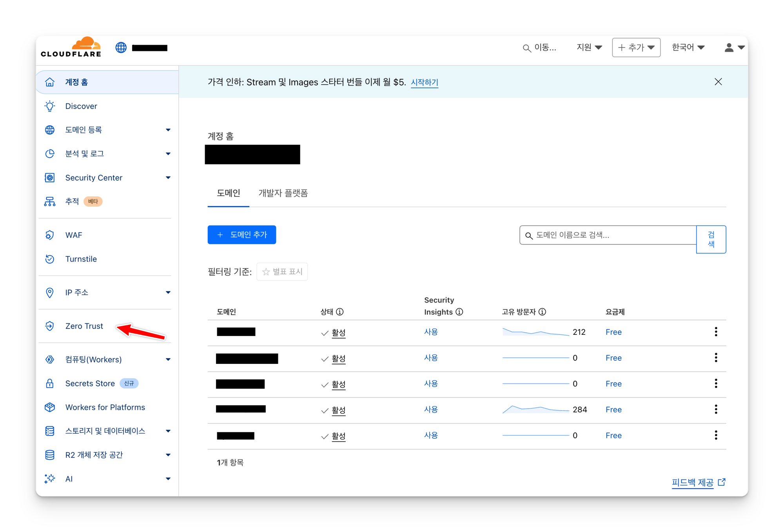Click the 도메인 추가 button
The width and height of the screenshot is (784, 532).
click(x=242, y=234)
